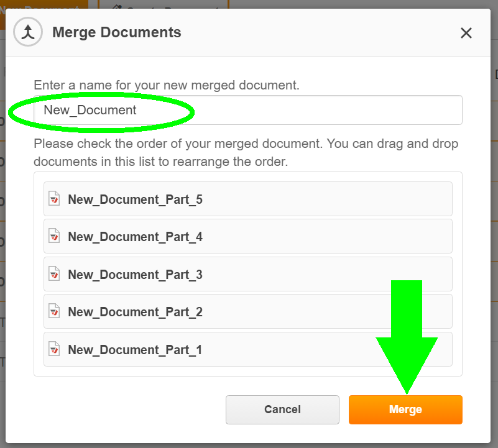Click the New_Document text in name field
The width and height of the screenshot is (498, 448).
[x=90, y=110]
